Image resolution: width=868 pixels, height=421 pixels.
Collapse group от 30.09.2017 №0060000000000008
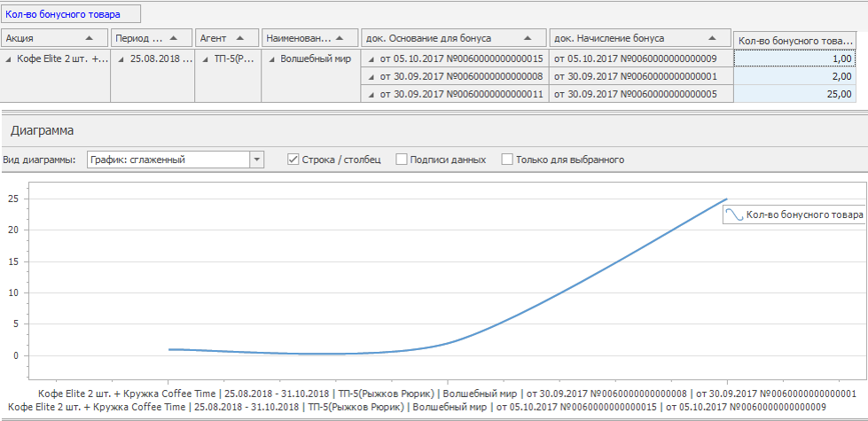point(371,76)
